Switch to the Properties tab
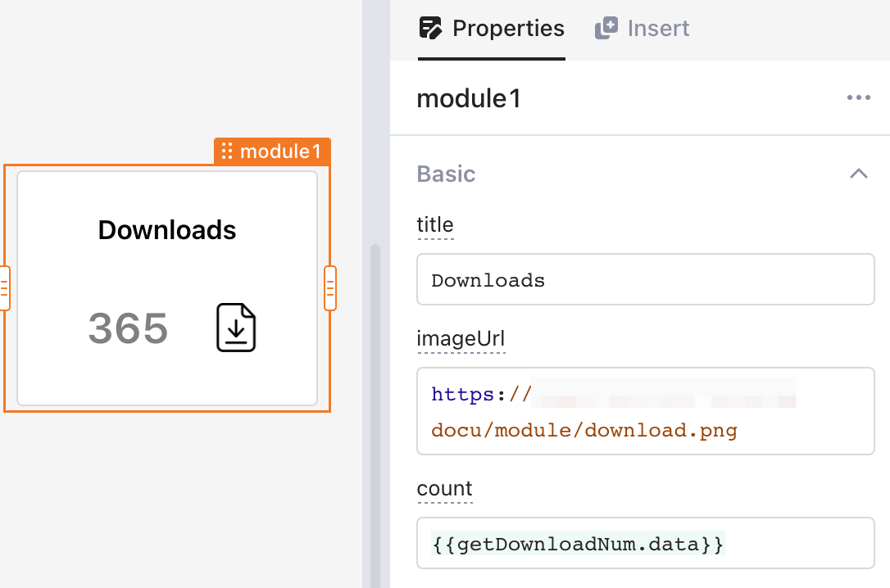This screenshot has height=588, width=890. [x=492, y=29]
